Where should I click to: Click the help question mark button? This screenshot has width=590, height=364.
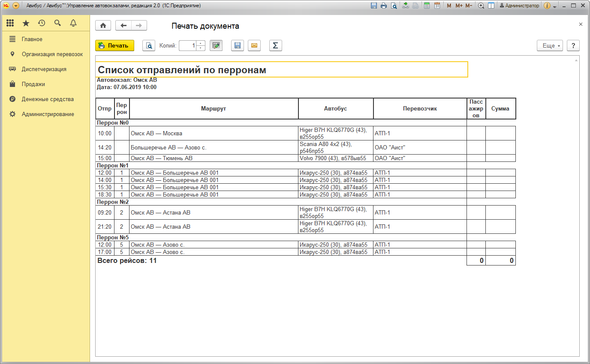(x=573, y=45)
